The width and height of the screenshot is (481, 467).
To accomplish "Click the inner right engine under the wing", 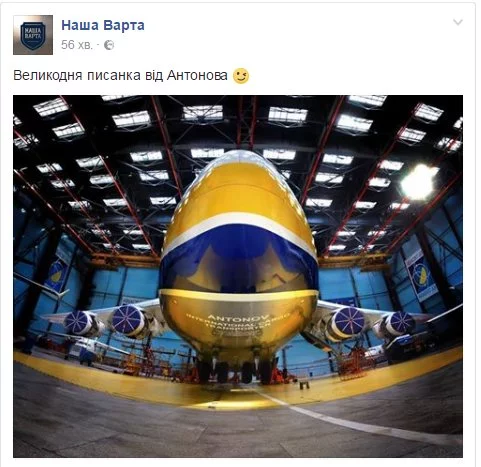I will 347,323.
